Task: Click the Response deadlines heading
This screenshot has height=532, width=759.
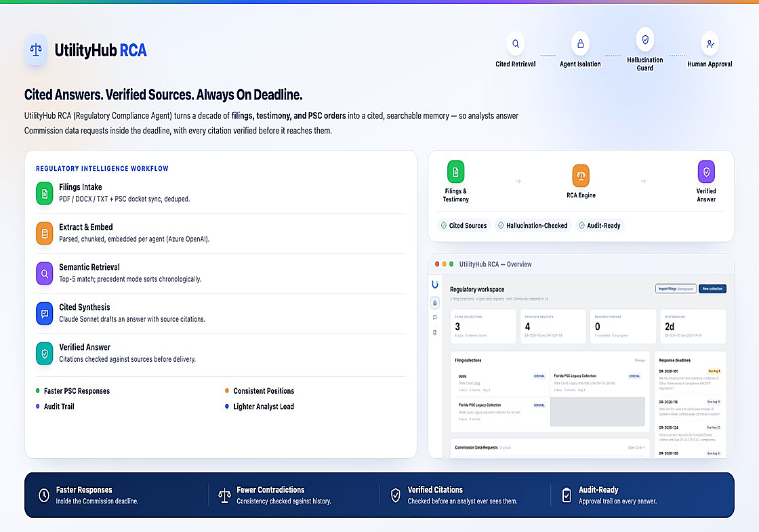Action: pos(675,360)
